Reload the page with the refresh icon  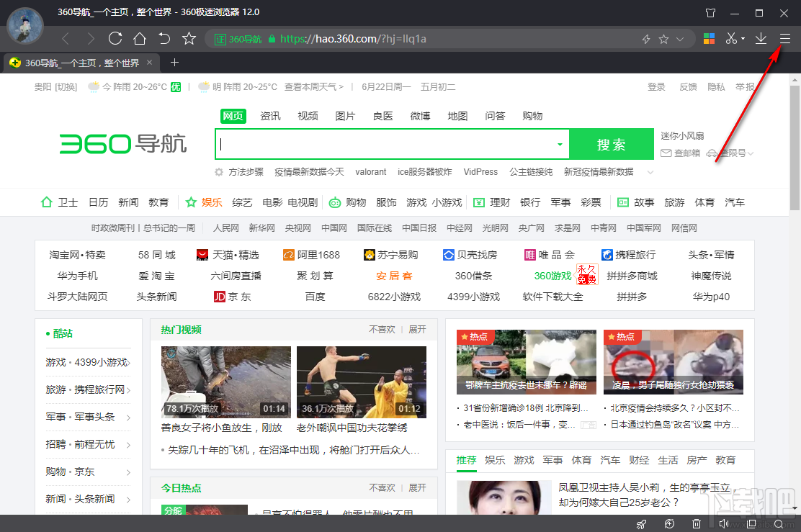(x=115, y=40)
